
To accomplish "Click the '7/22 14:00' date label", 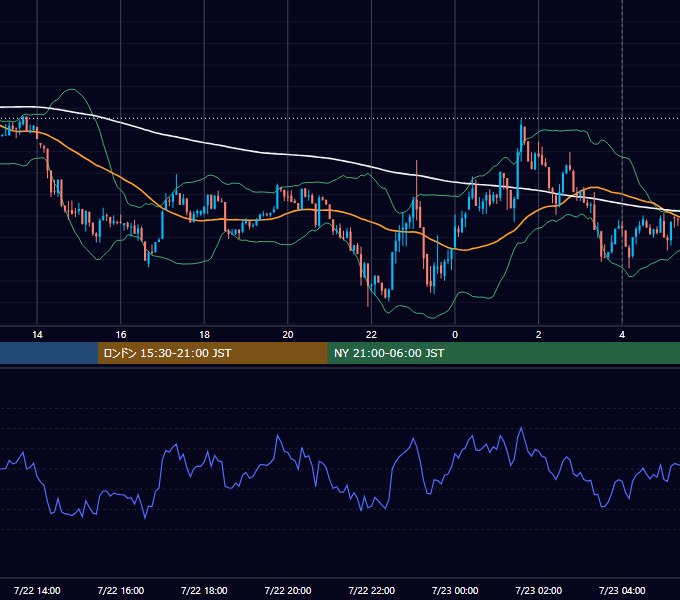I will tap(37, 590).
